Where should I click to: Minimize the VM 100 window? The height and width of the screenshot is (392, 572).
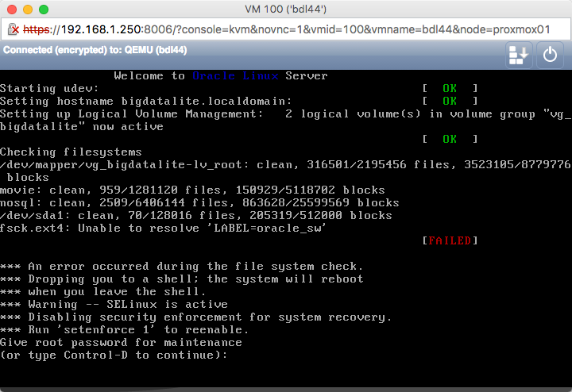[27, 10]
